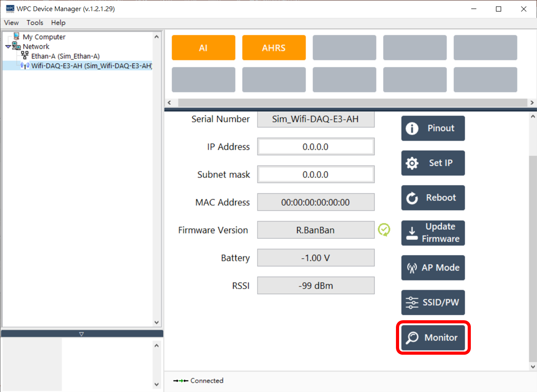The height and width of the screenshot is (392, 537).
Task: Open the Tools menu
Action: pyautogui.click(x=35, y=23)
